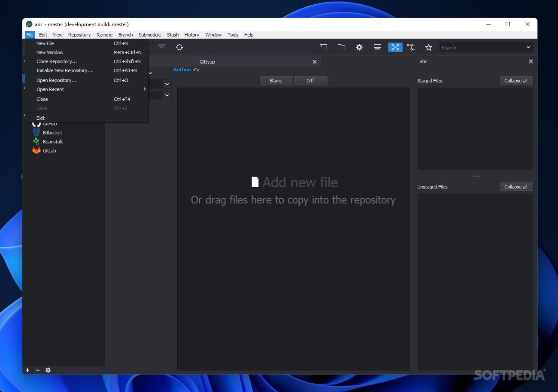The height and width of the screenshot is (392, 558).
Task: Close the Gittyup tab
Action: pyautogui.click(x=315, y=62)
